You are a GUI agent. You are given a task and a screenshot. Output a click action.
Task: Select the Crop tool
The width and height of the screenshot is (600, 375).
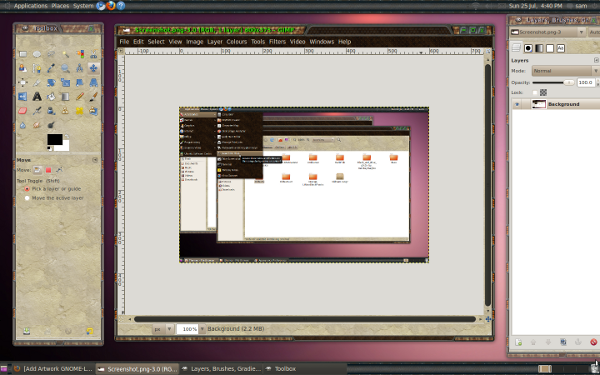[37, 83]
